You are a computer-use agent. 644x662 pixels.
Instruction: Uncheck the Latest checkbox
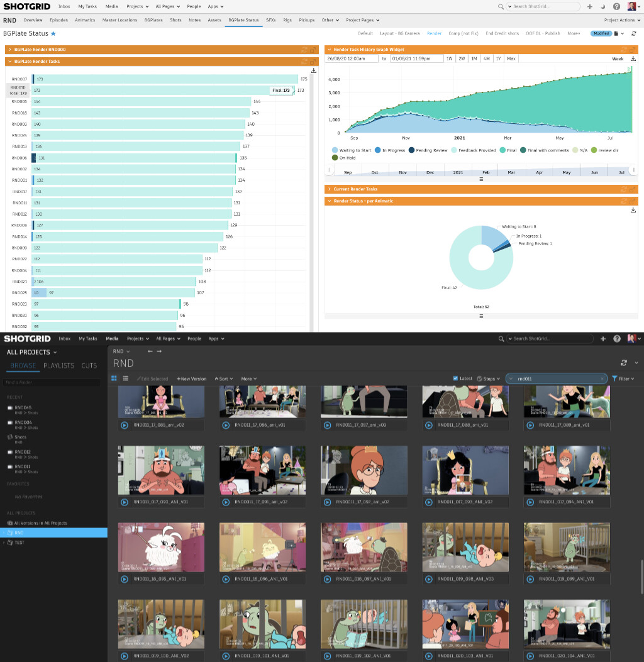[455, 378]
